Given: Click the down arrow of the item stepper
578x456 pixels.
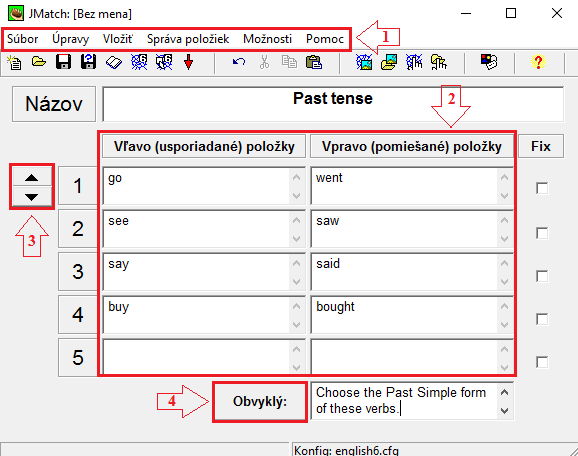Looking at the screenshot, I should pos(32,197).
